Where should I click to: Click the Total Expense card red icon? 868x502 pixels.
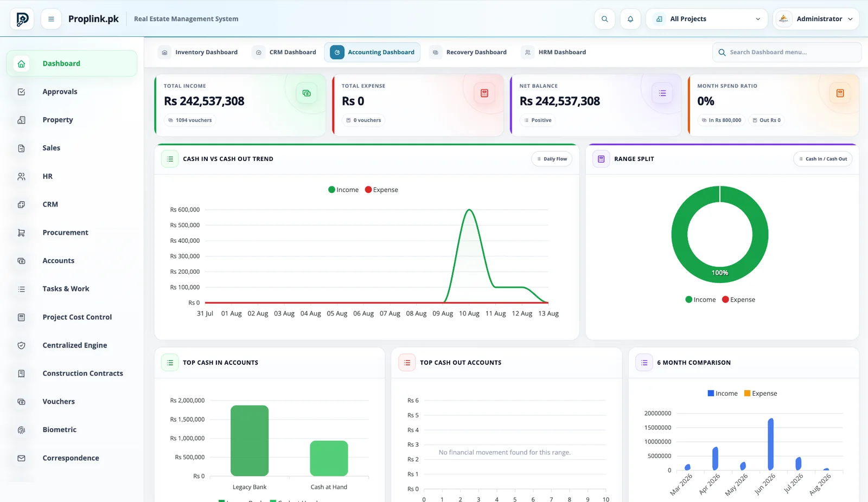484,93
